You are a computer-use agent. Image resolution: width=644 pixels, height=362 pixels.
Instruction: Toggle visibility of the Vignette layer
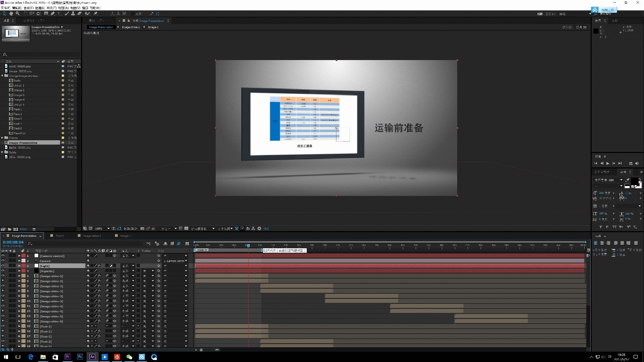tap(3, 271)
